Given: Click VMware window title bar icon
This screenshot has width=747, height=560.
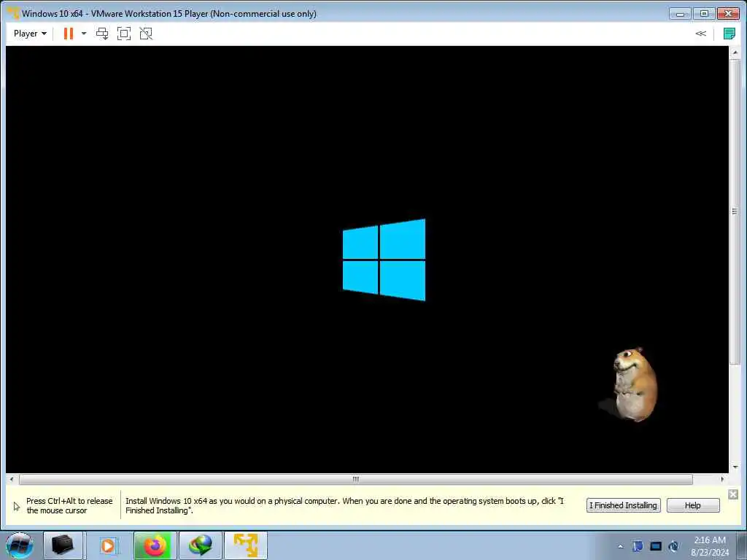Looking at the screenshot, I should pos(13,13).
